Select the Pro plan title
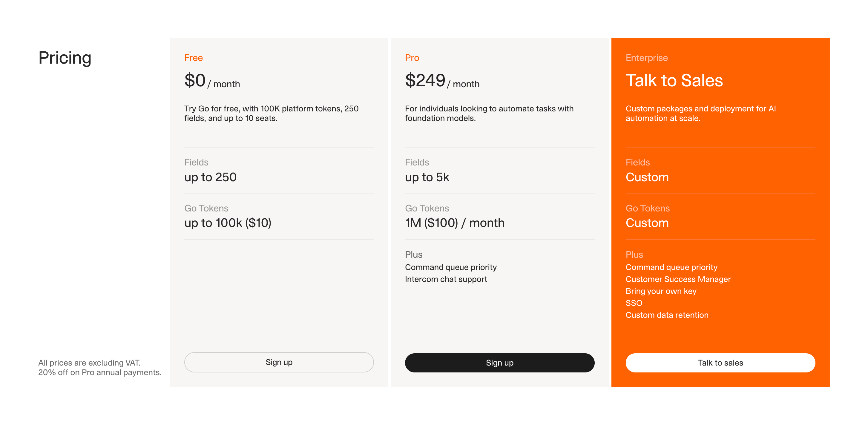The width and height of the screenshot is (868, 425). [412, 58]
